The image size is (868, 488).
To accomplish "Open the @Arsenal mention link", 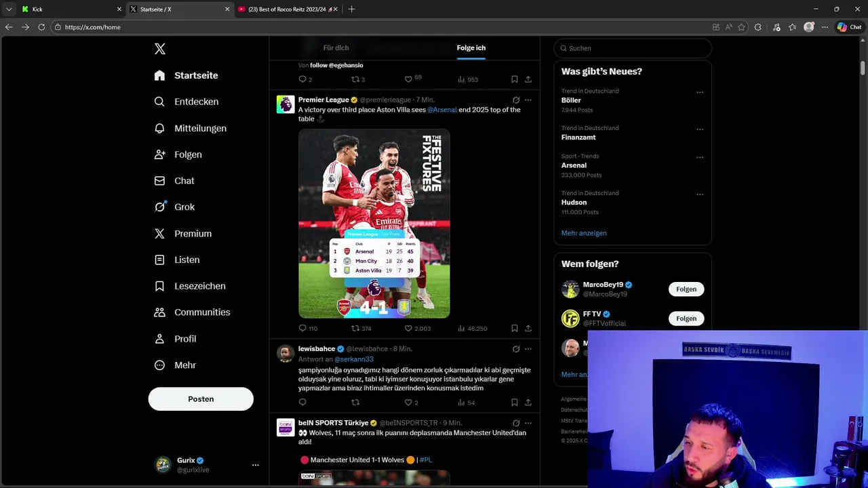I will point(442,110).
